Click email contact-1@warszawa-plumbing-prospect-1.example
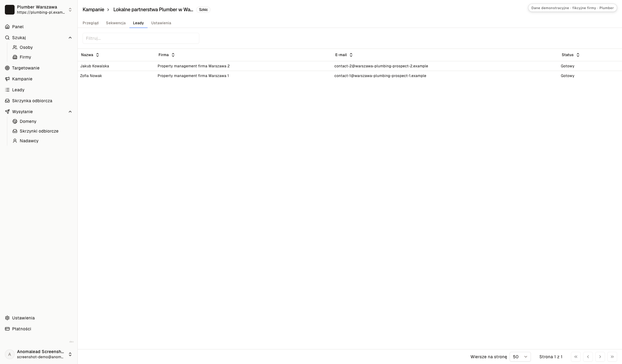The image size is (622, 364). pos(380,76)
